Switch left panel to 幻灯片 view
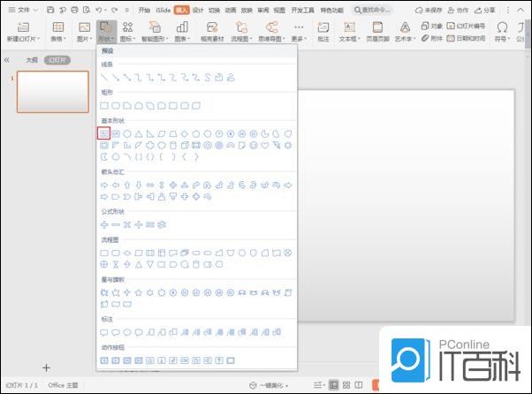The width and height of the screenshot is (532, 394). [57, 60]
